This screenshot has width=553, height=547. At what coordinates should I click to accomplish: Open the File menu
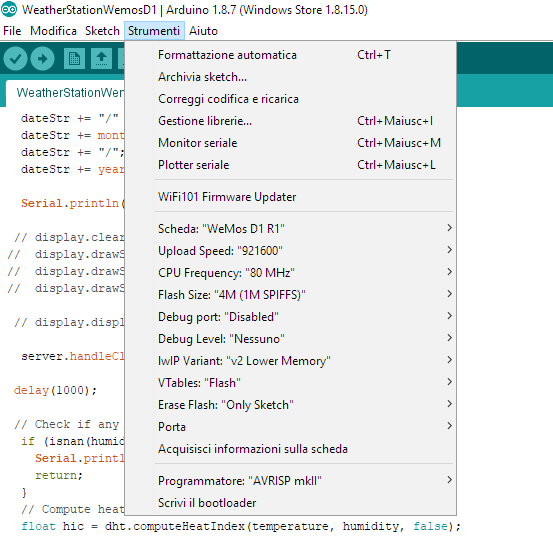12,31
